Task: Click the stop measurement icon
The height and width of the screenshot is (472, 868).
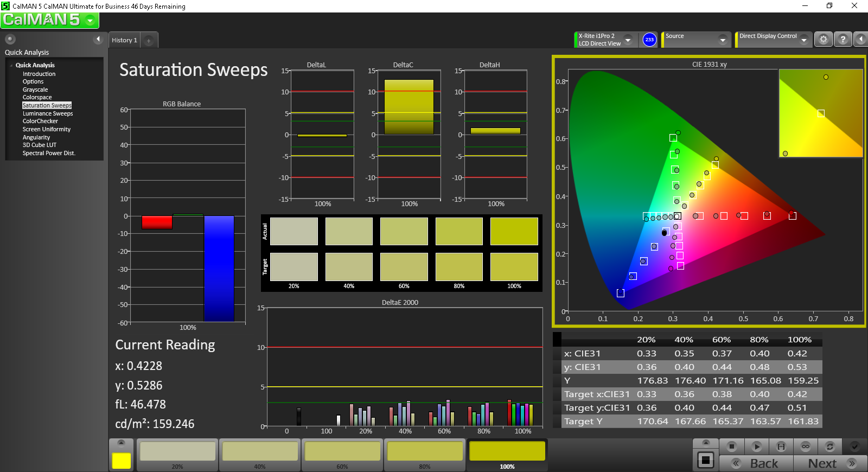Action: [x=731, y=447]
